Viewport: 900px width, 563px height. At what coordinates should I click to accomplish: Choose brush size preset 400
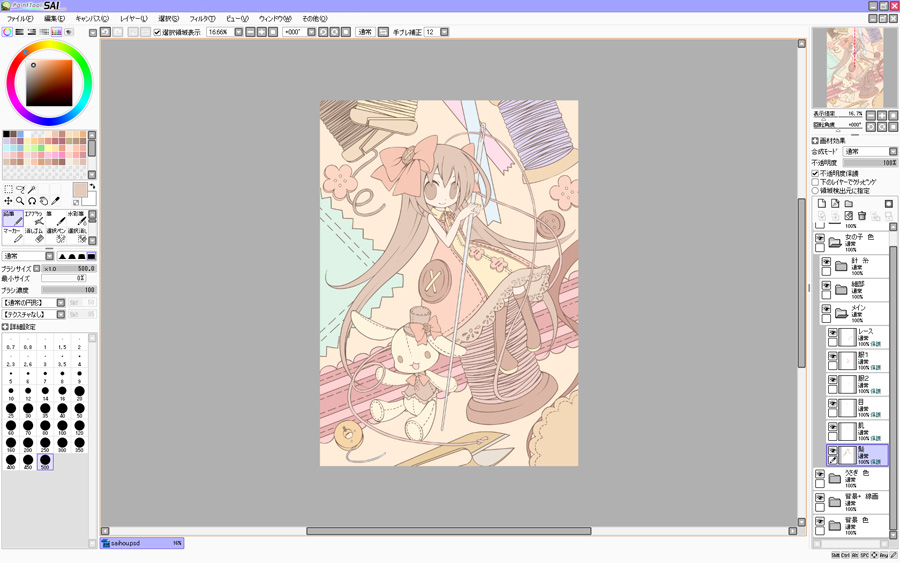pyautogui.click(x=11, y=461)
